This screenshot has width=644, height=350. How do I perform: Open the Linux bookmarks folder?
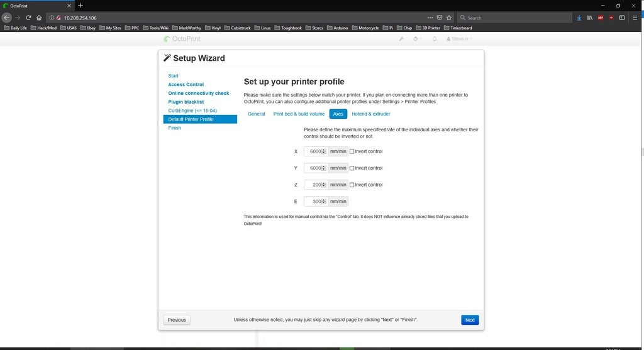[262, 28]
